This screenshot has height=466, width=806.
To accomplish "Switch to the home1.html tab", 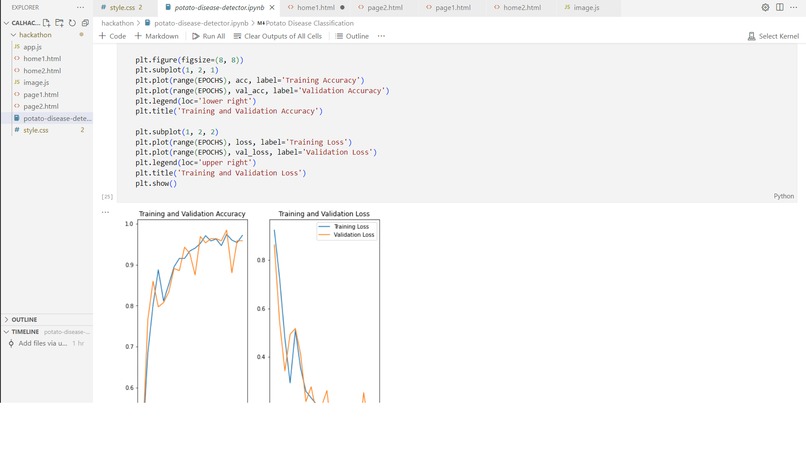I will click(316, 8).
